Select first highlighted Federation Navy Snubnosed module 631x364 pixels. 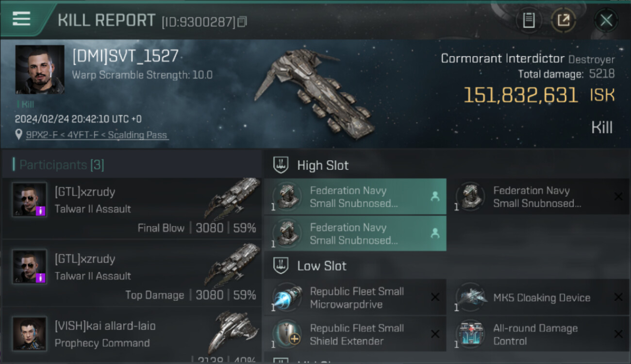tap(355, 197)
